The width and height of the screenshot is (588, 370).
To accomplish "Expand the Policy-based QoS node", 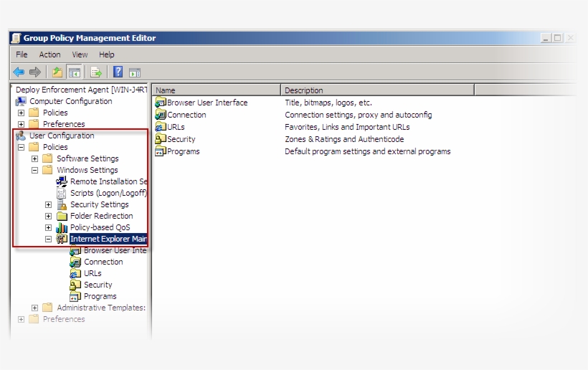I will 48,227.
